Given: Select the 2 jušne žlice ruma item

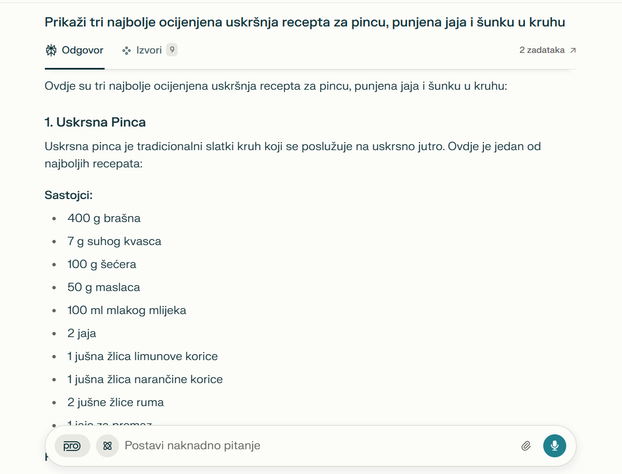Looking at the screenshot, I should click(x=115, y=402).
